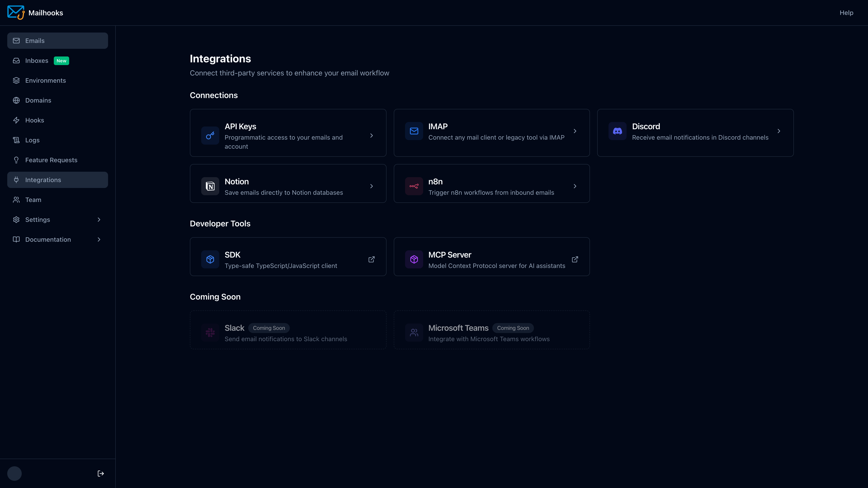This screenshot has width=868, height=488.
Task: Click the Slack logo icon
Action: tap(210, 332)
